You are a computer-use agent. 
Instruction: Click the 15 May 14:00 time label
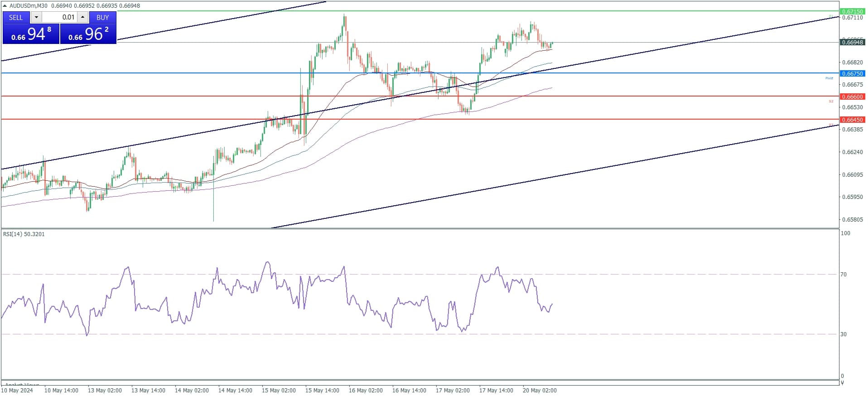pos(322,391)
